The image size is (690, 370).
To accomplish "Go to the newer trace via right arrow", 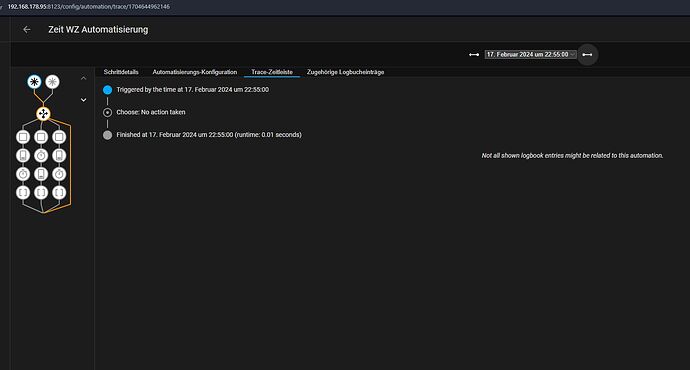I will point(587,55).
